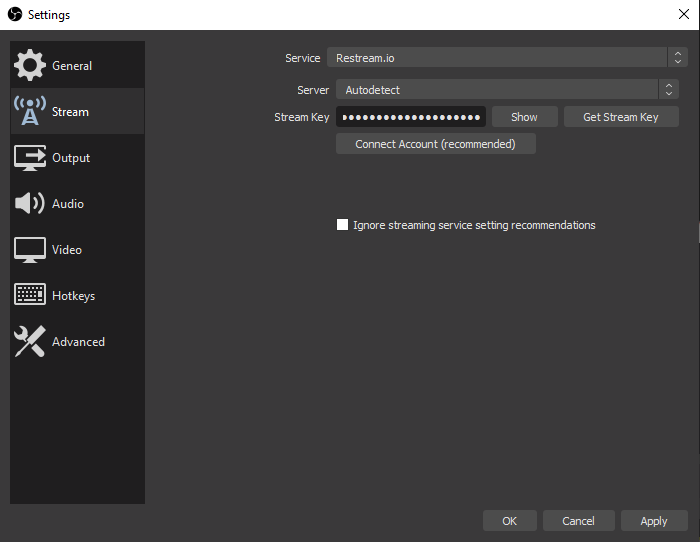Open Advanced settings tools icon

(29, 342)
